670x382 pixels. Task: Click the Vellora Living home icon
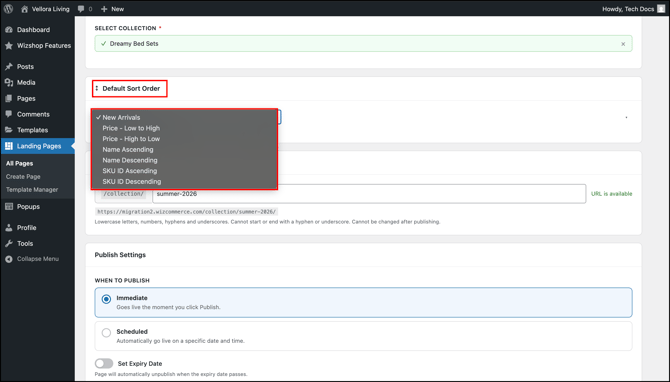click(x=24, y=9)
